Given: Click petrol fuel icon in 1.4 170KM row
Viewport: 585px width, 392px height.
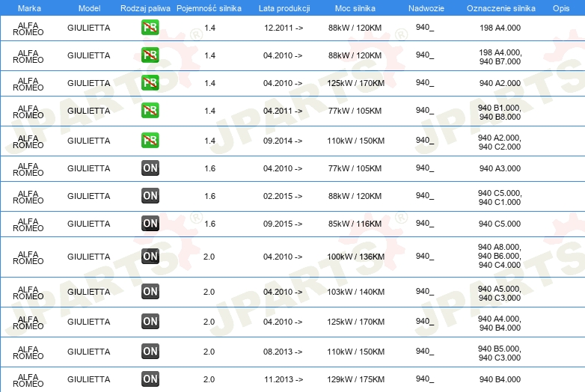Looking at the screenshot, I should pyautogui.click(x=150, y=83).
